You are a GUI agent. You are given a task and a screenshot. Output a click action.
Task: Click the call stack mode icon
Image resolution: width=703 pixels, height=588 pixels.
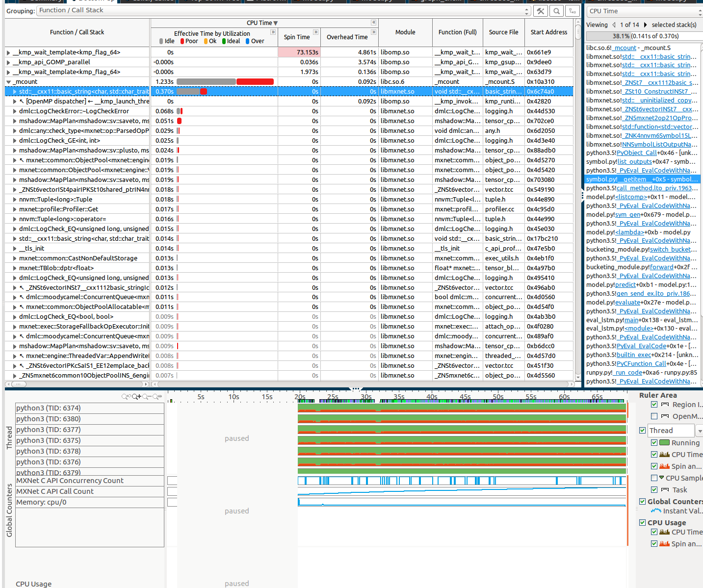572,11
